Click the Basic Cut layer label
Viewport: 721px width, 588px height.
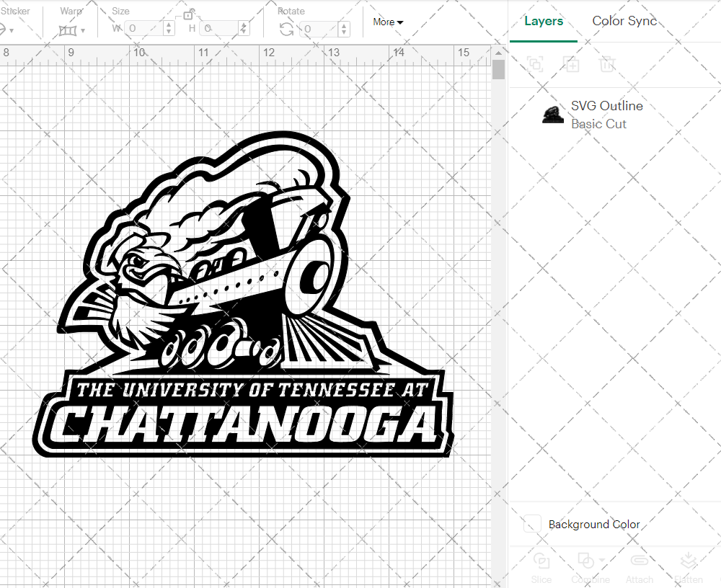pos(598,124)
